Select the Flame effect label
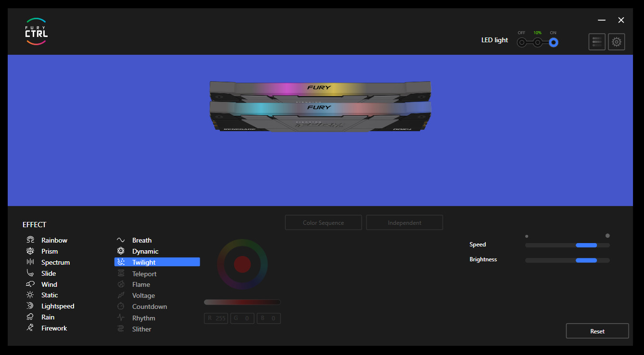The height and width of the screenshot is (355, 644). [x=141, y=284]
